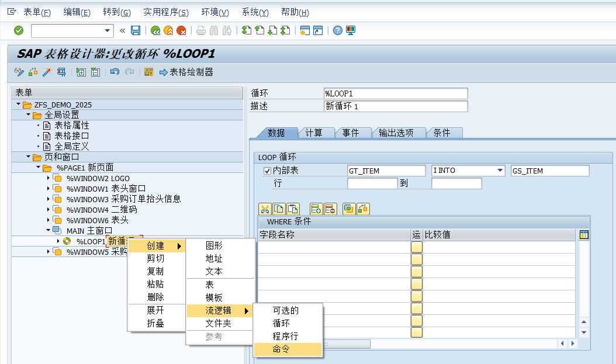Click the Field list on/off icon
Screen dimensions: 616x364
point(148,72)
